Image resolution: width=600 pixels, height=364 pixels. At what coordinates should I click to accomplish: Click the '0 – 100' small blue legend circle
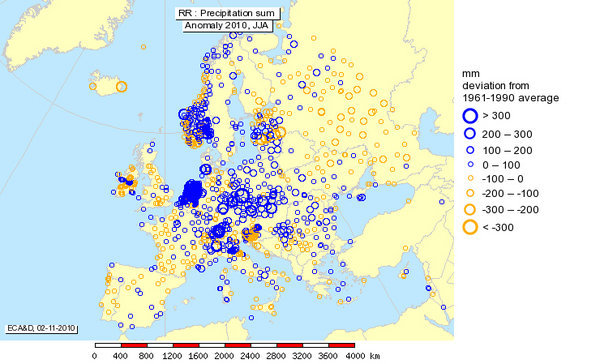click(471, 165)
